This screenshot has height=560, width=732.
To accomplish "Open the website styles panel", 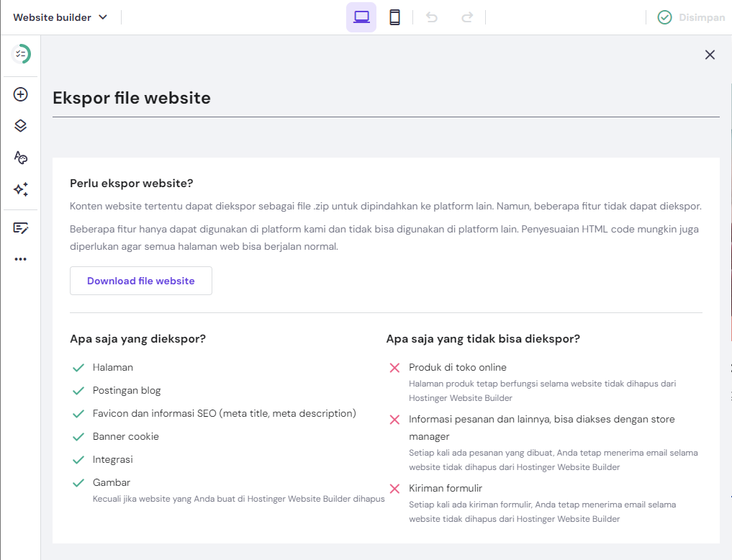I will pos(20,157).
